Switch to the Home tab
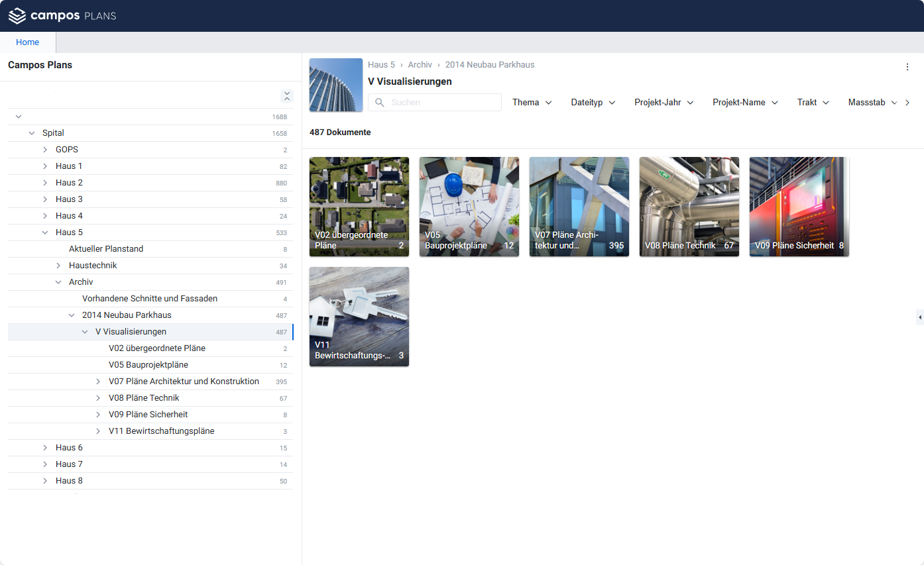 click(28, 42)
